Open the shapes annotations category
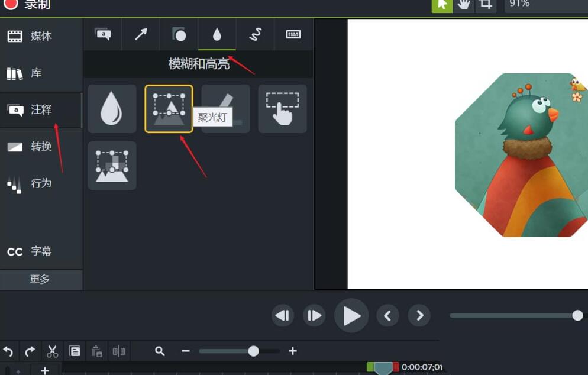Viewport: 588px width, 375px height. 179,34
